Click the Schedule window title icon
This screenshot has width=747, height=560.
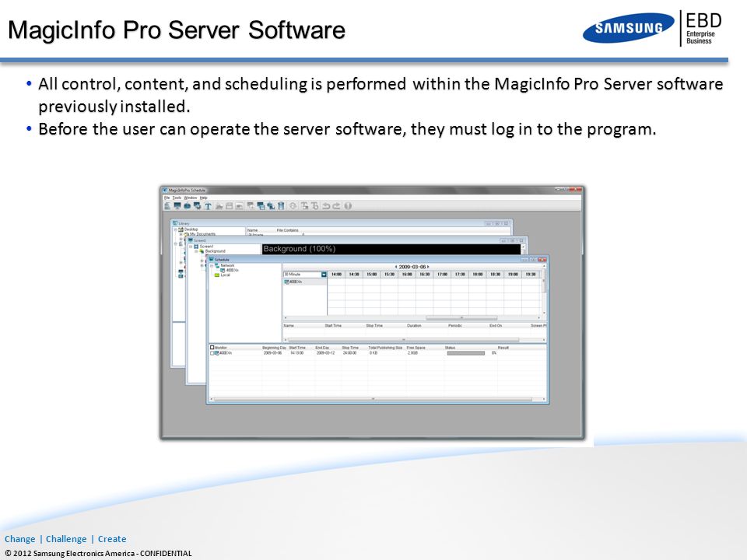point(212,260)
